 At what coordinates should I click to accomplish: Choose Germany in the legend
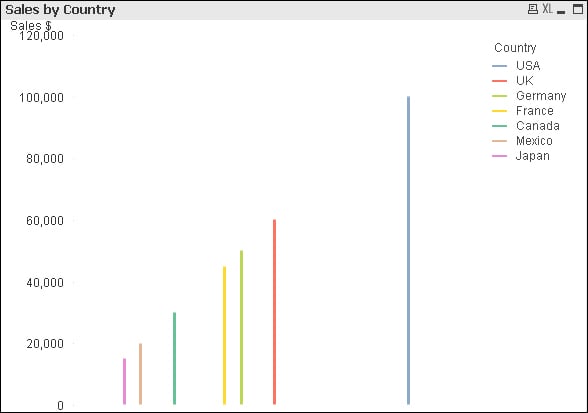[x=541, y=96]
